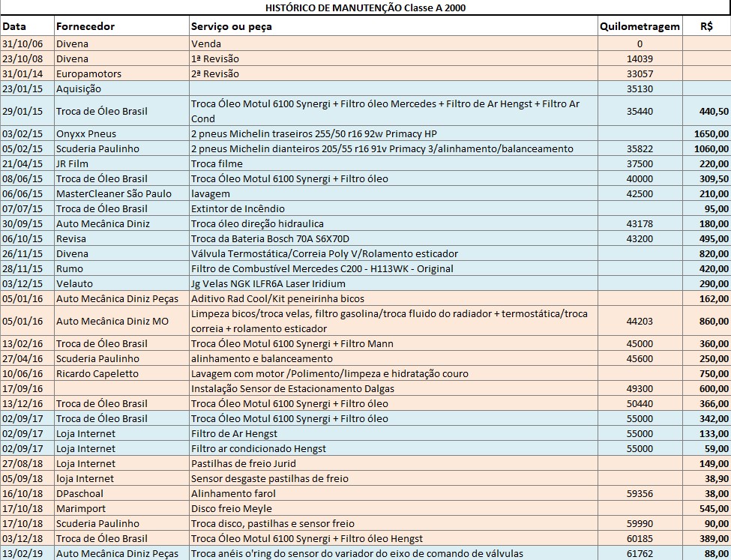
Task: Select the 'Jg Velas NGK ILFR6A Laser Iridium' cell
Action: [x=394, y=283]
